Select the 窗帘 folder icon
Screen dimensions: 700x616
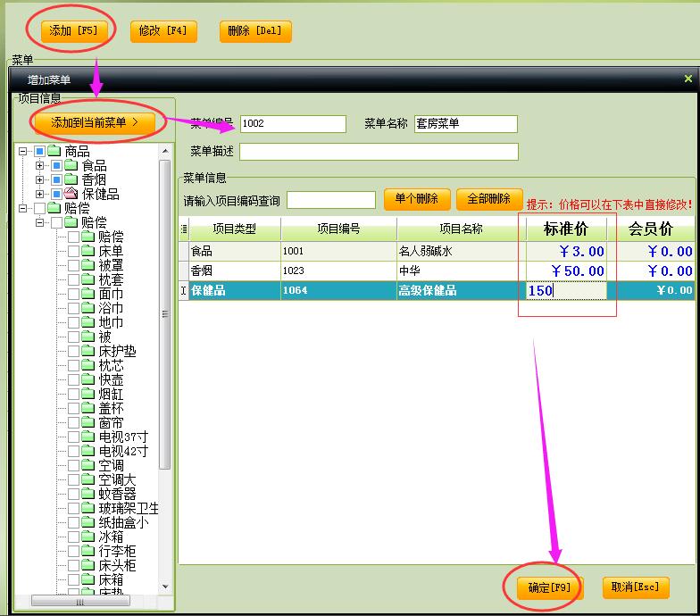(x=87, y=422)
